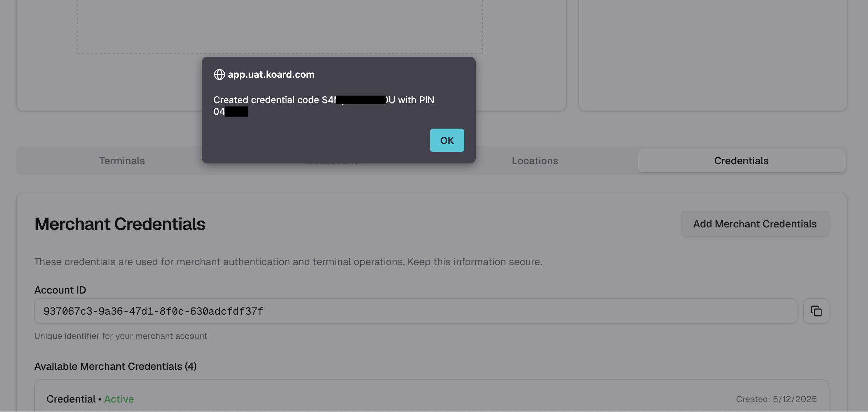Click the globe icon in the dialog header
Image resolution: width=868 pixels, height=412 pixels.
tap(219, 74)
